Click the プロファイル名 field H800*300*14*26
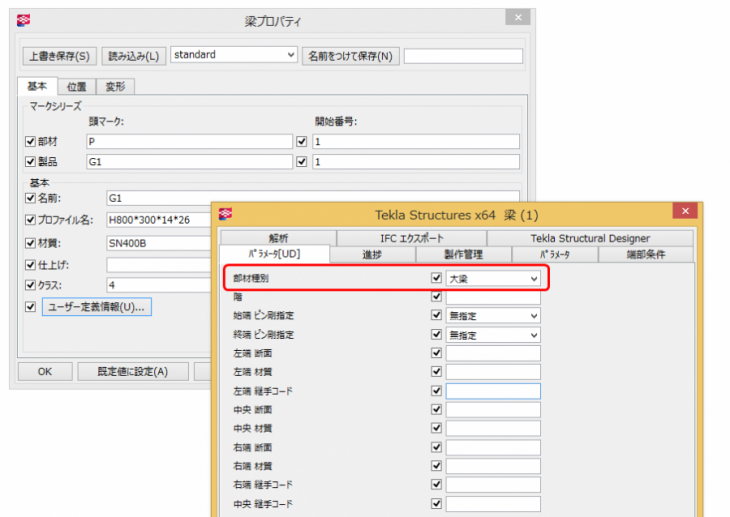 (x=159, y=219)
